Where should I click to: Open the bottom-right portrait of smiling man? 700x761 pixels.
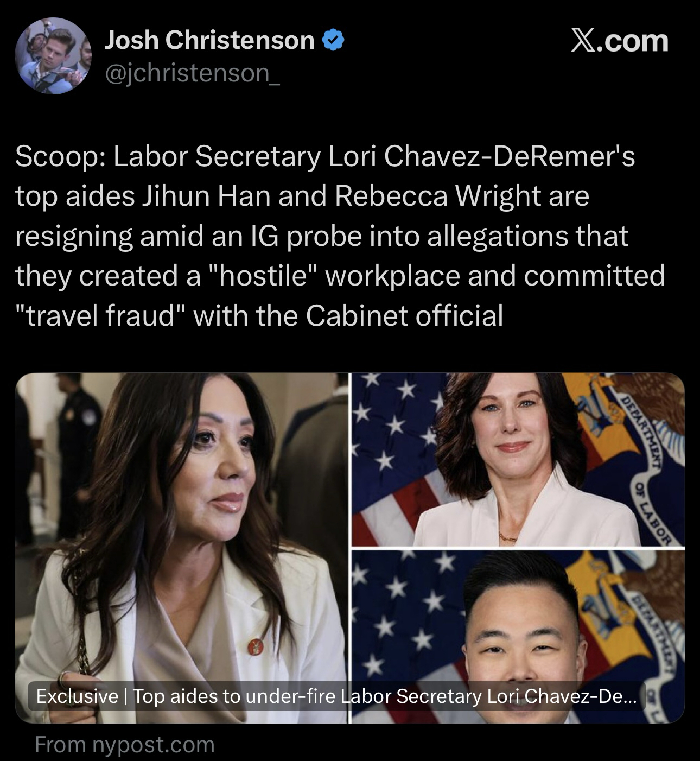click(518, 636)
